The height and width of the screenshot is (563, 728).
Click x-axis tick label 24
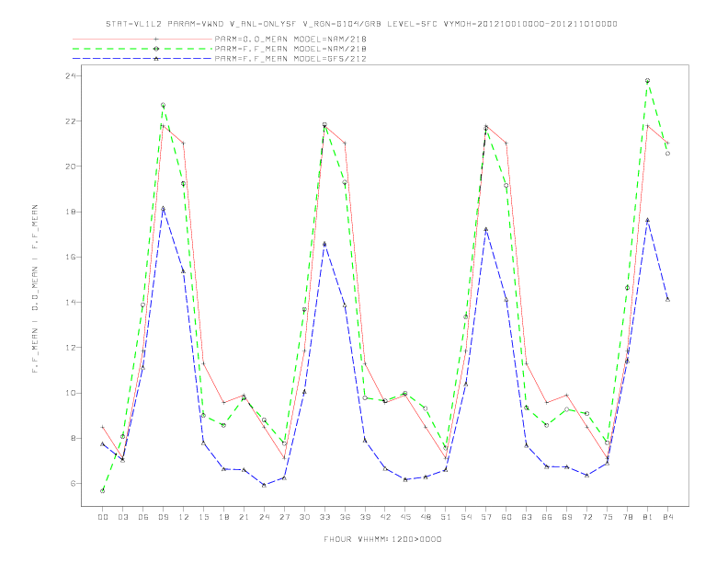pos(264,517)
